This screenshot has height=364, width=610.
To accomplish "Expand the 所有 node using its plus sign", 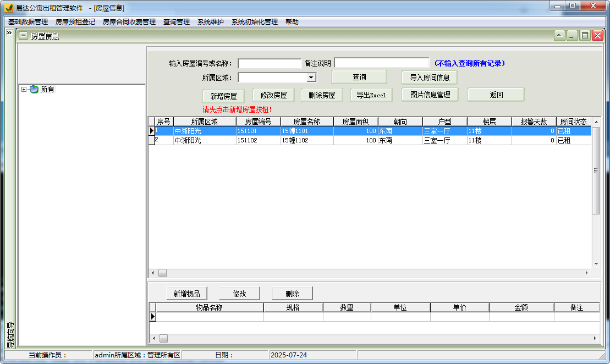I will tap(25, 89).
